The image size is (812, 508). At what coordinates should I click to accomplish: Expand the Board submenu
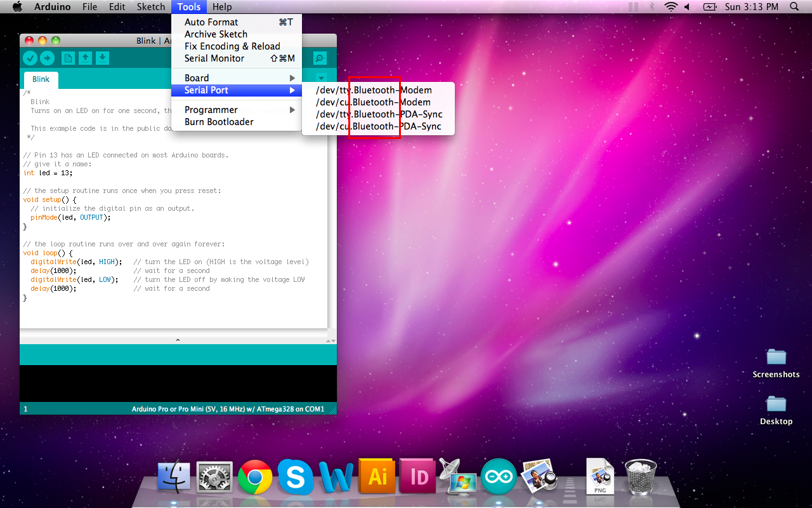[x=237, y=78]
